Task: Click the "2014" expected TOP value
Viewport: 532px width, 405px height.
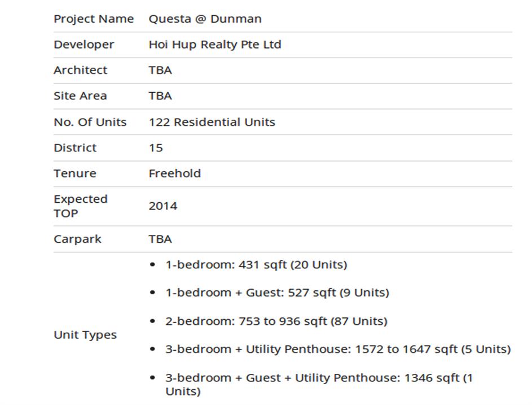Action: [x=162, y=206]
